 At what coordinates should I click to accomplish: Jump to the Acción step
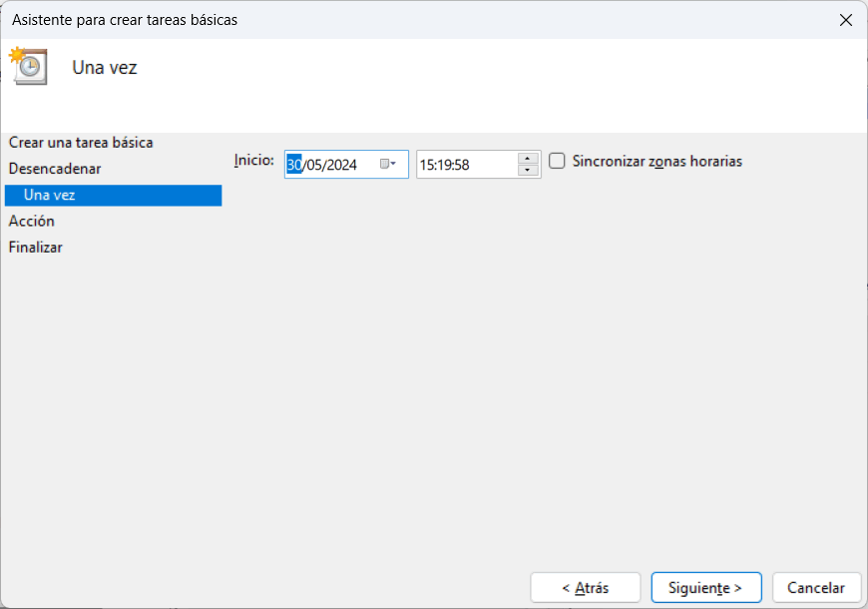32,221
